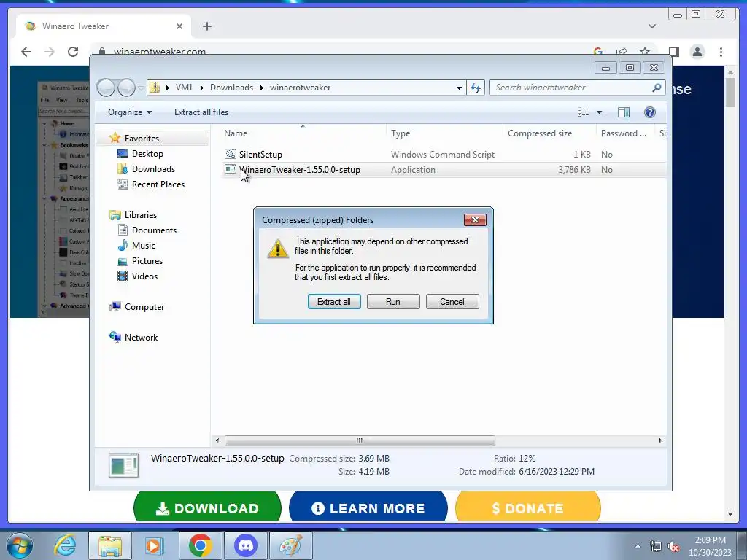Click the green DOWNLOAD button on webpage
Image resolution: width=747 pixels, height=560 pixels.
point(207,507)
